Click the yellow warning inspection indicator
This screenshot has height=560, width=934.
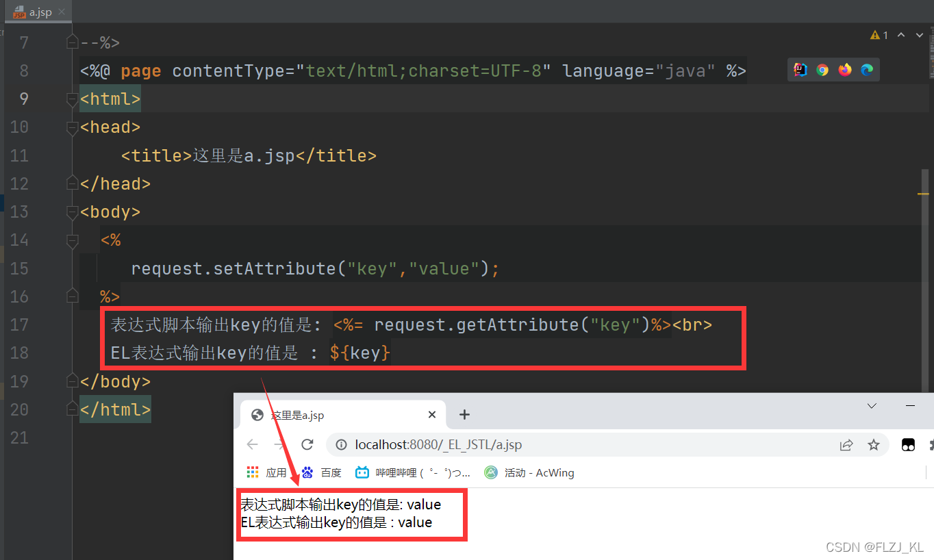click(x=879, y=35)
